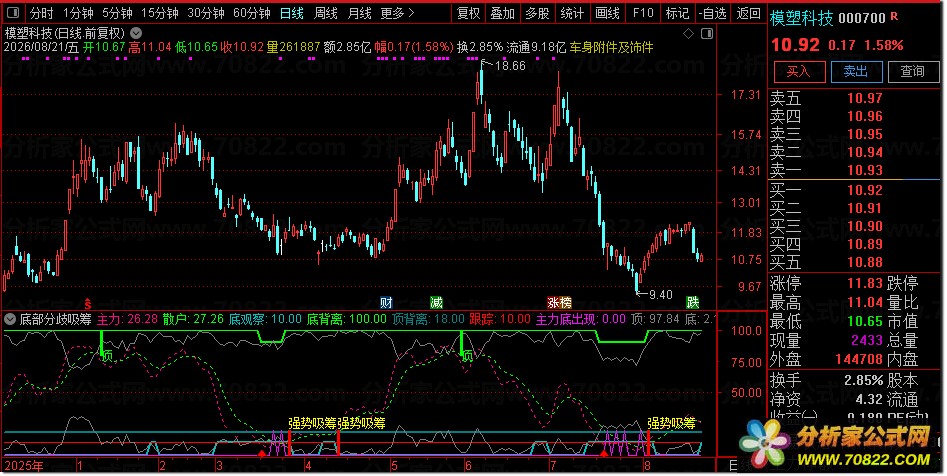
Task: Click the 返回 back button
Action: tap(749, 13)
